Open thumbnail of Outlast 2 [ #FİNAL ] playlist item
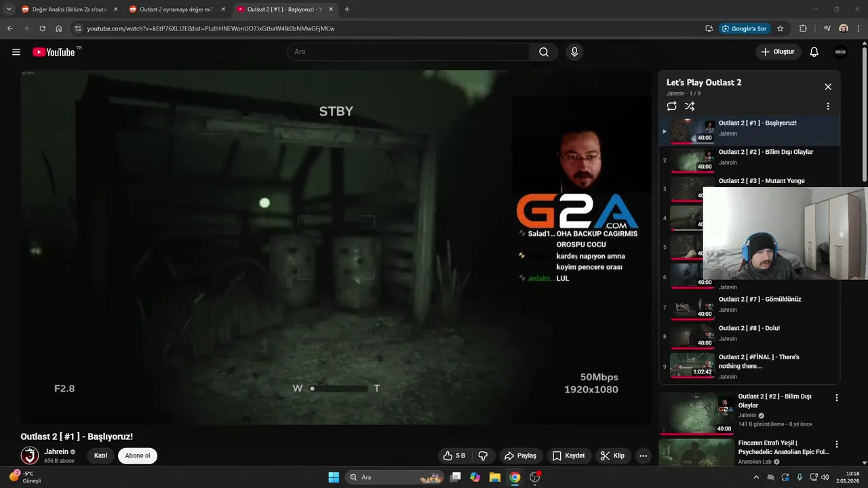 (x=692, y=365)
